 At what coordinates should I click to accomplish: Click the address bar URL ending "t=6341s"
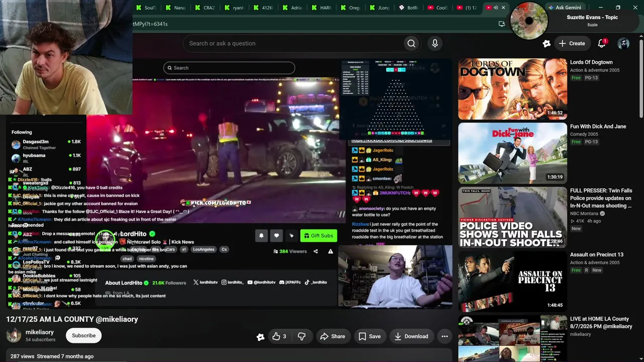150,24
